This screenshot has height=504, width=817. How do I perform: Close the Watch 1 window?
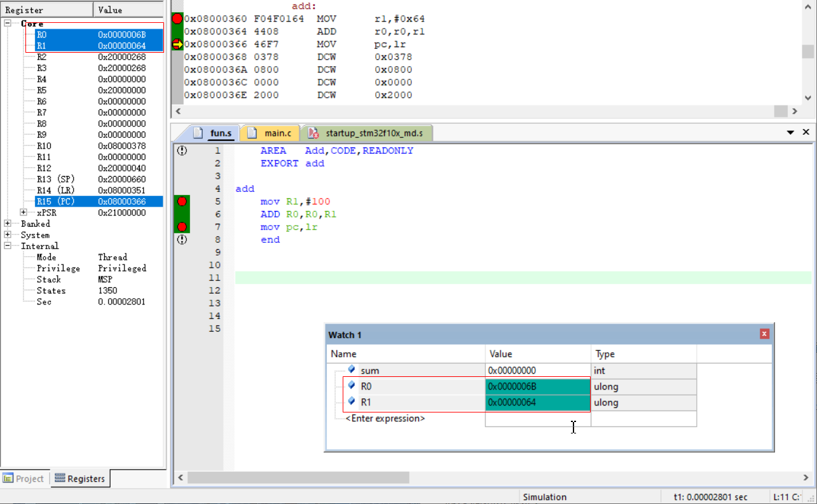764,334
